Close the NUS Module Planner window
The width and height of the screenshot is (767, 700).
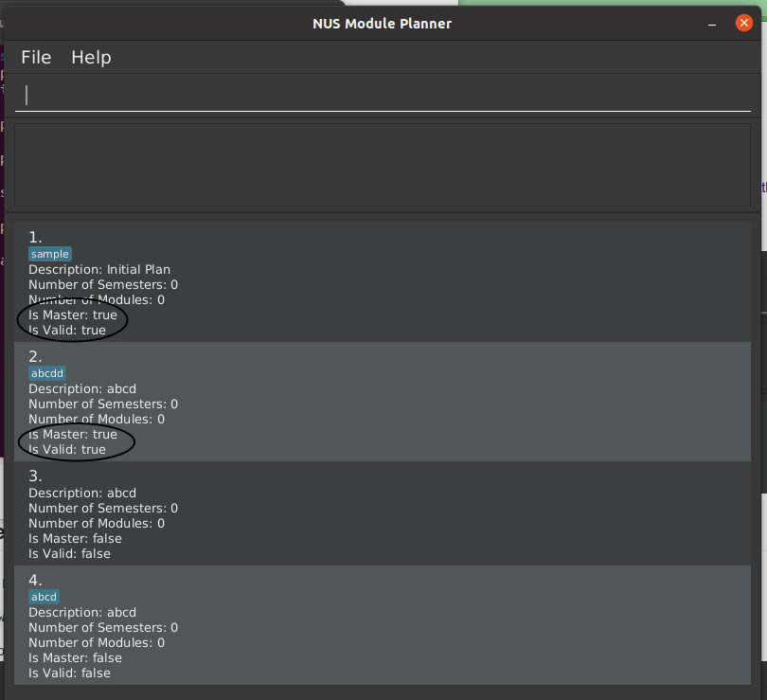tap(744, 23)
